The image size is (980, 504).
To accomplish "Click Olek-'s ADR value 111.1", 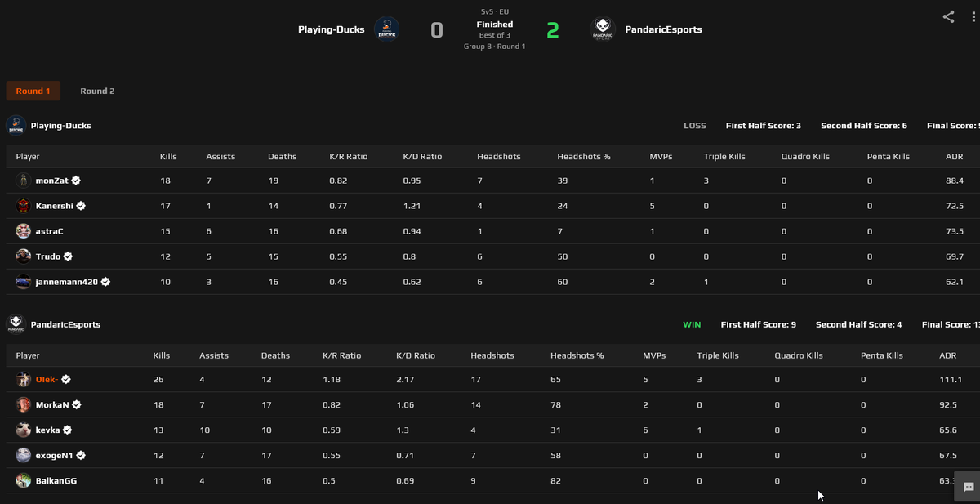I will (951, 380).
